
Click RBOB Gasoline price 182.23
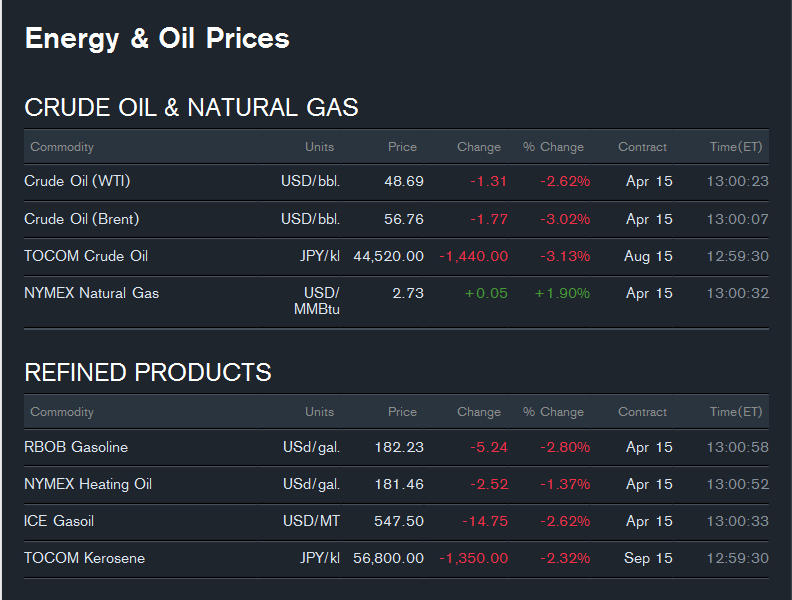point(399,447)
